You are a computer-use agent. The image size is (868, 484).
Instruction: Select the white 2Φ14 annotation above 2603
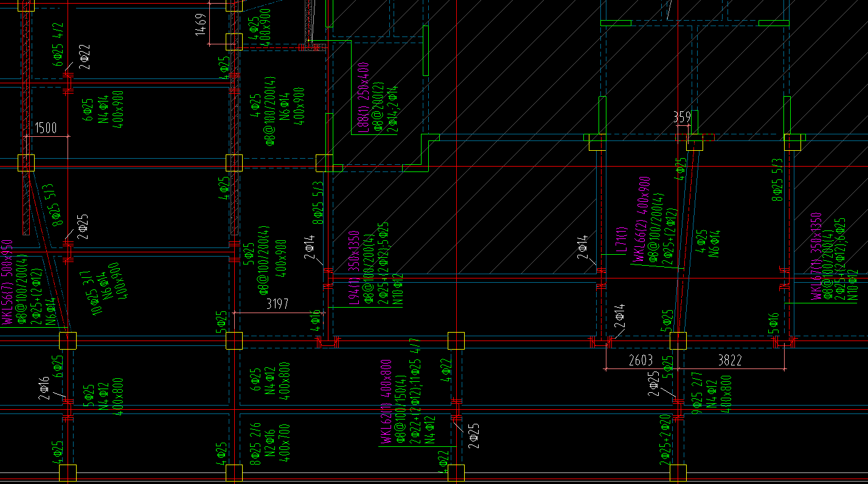pos(620,316)
